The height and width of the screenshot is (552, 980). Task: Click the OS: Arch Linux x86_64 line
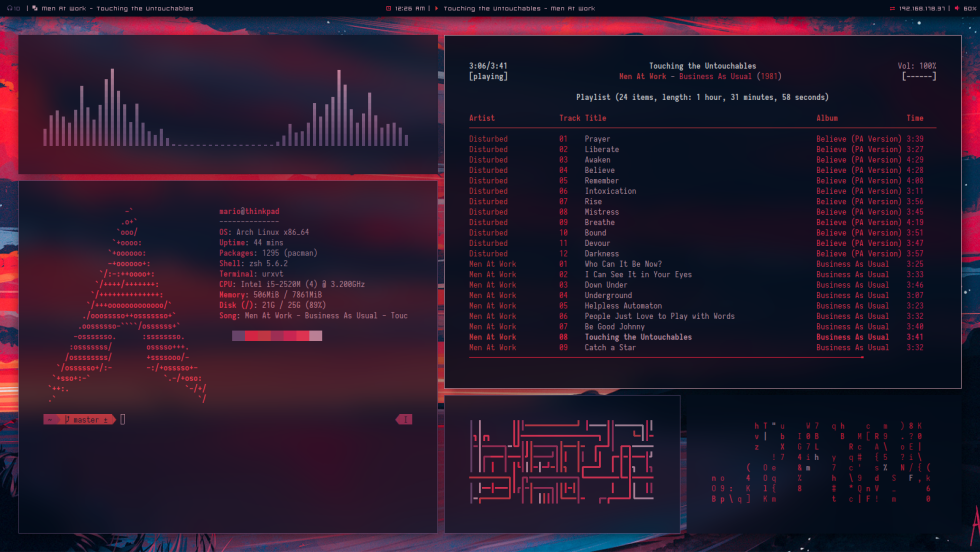coord(264,232)
